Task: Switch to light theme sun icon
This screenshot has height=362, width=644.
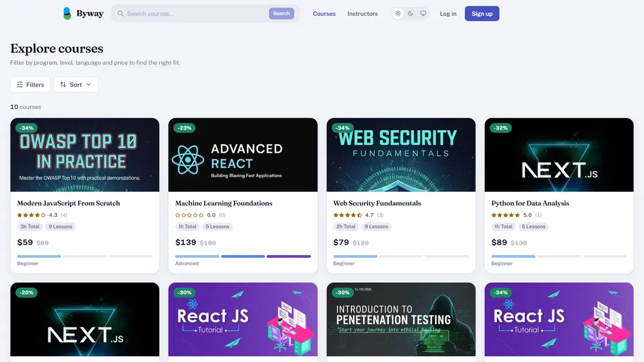Action: coord(397,14)
